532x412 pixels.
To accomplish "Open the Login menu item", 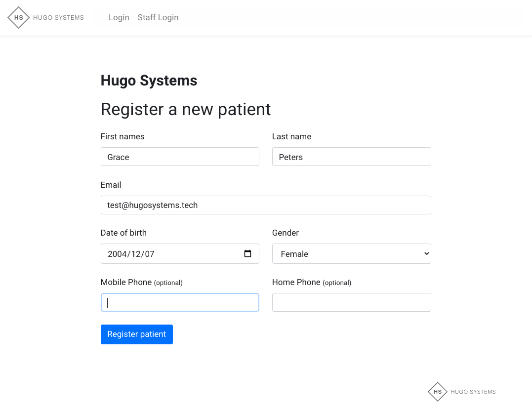I will pyautogui.click(x=119, y=17).
